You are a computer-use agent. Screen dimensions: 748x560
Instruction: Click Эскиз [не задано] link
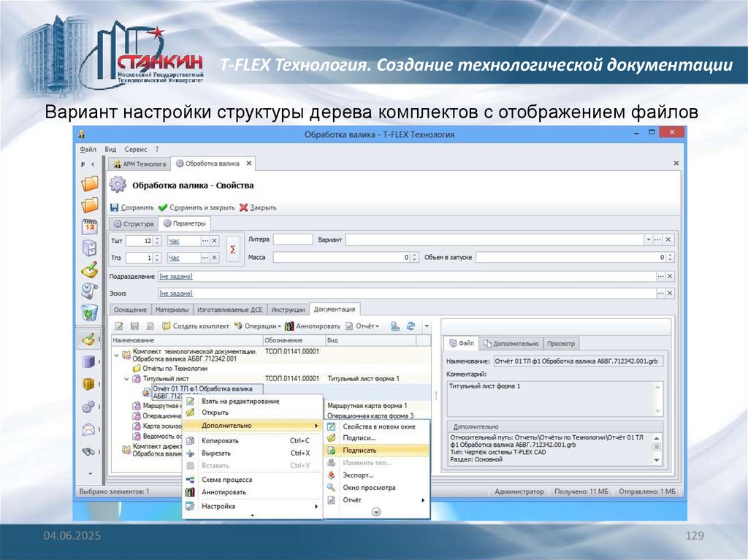175,294
